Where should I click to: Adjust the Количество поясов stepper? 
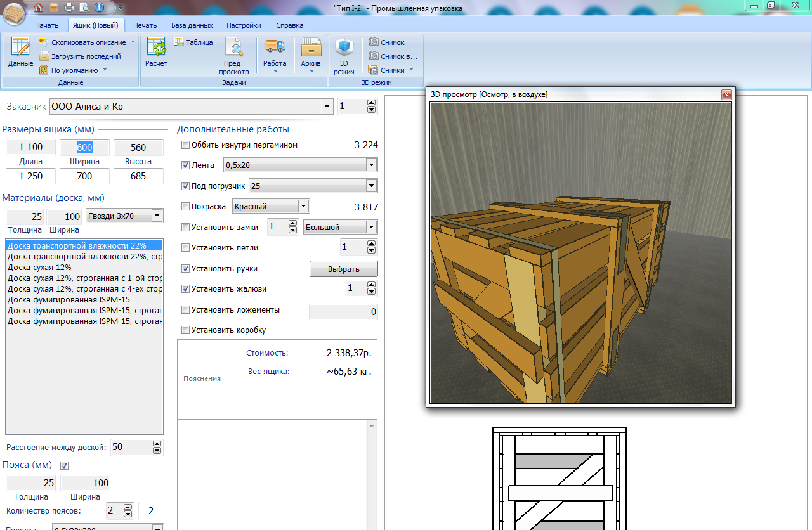click(x=128, y=511)
